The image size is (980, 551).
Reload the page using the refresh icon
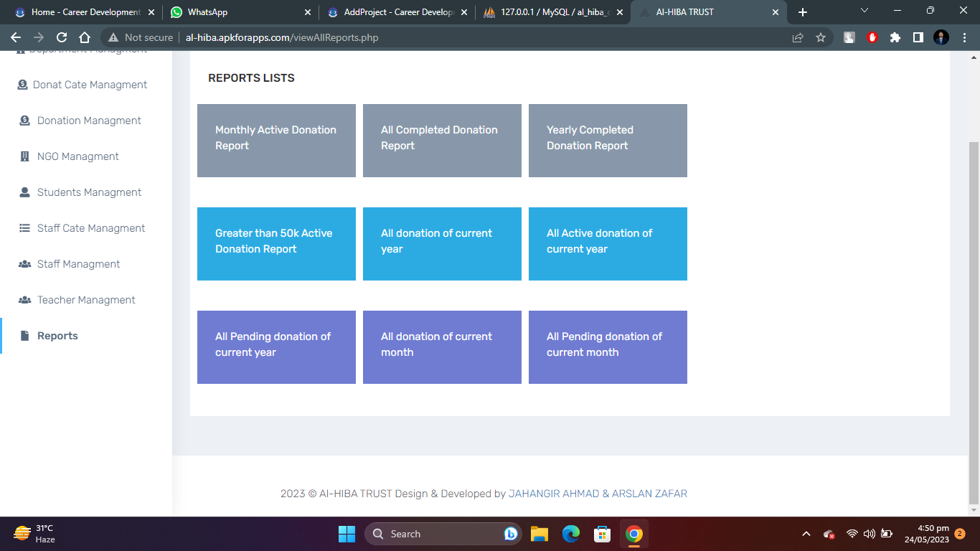[x=62, y=37]
